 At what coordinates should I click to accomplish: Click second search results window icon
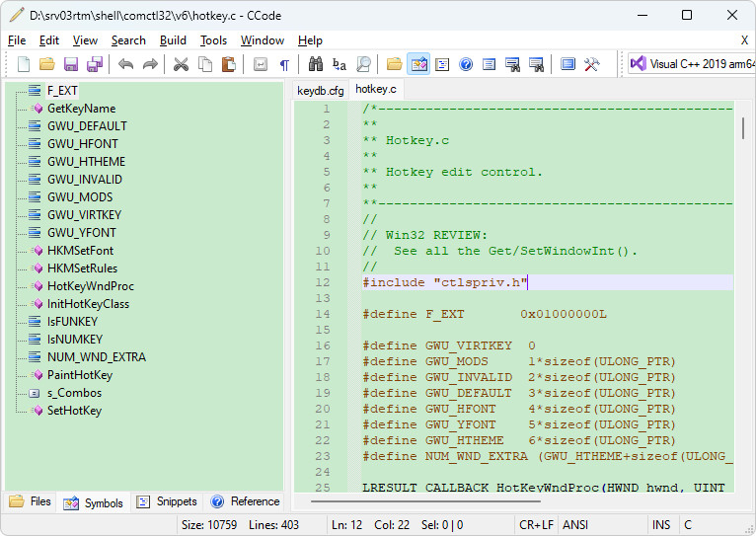[x=536, y=64]
